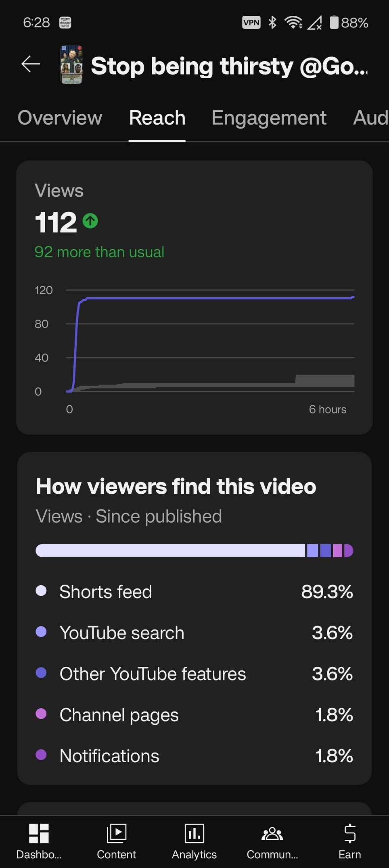This screenshot has width=389, height=868.
Task: Tap the Earn dollar icon
Action: (349, 833)
